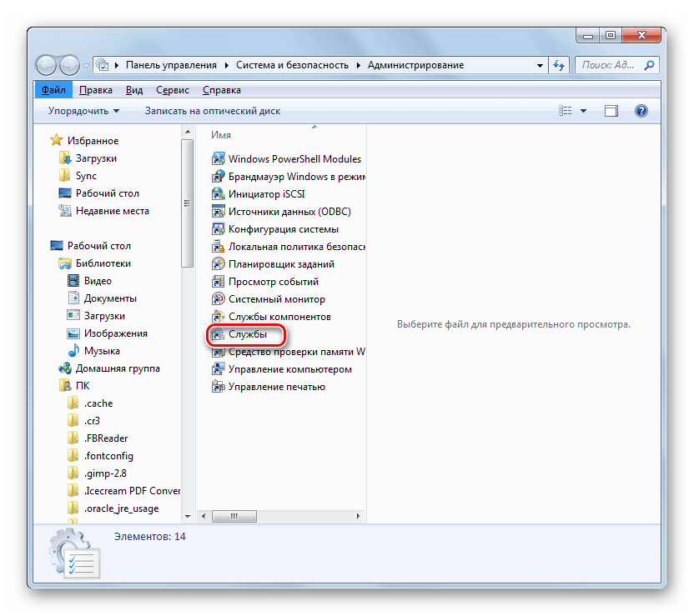Click in the search field

[609, 65]
